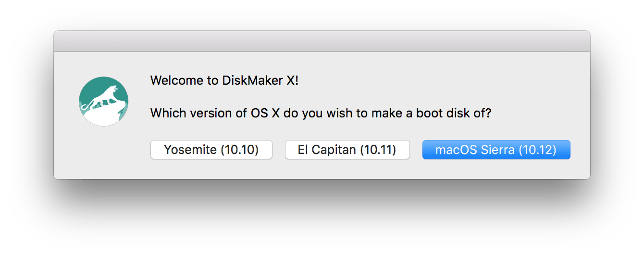The width and height of the screenshot is (644, 256).
Task: Select El Capitan (10.11) as OS version
Action: pyautogui.click(x=347, y=150)
